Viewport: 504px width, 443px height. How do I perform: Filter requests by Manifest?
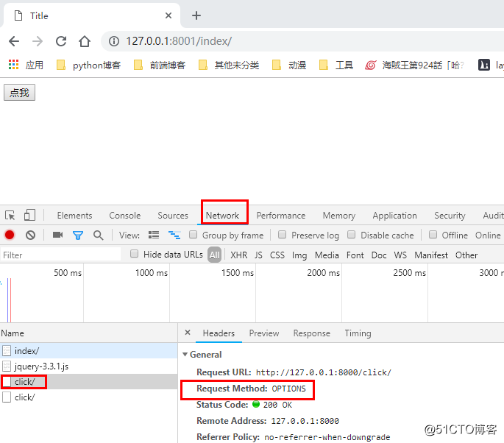[431, 255]
